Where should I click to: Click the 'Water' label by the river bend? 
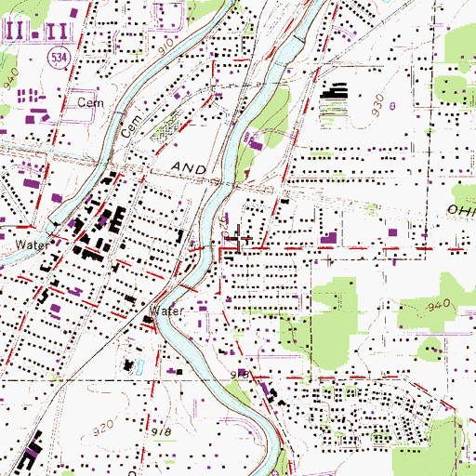coord(166,311)
